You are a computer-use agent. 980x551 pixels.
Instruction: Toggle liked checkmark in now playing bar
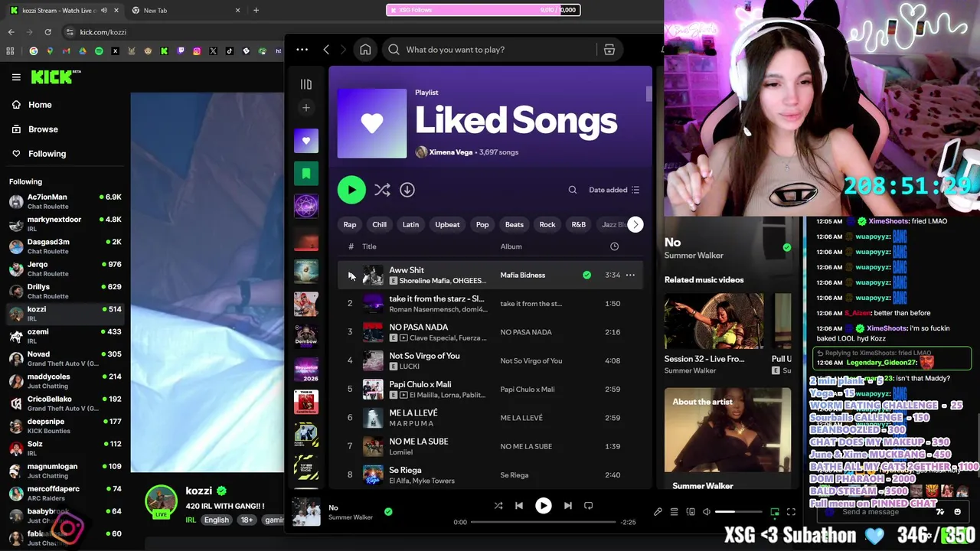point(388,511)
